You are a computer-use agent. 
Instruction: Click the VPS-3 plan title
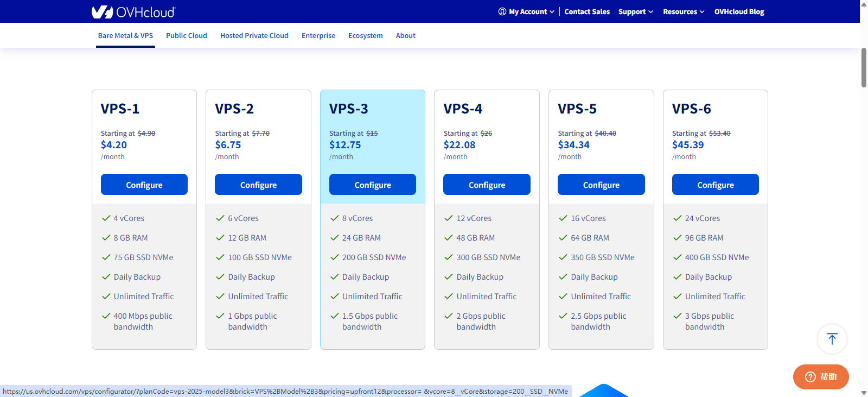tap(349, 109)
